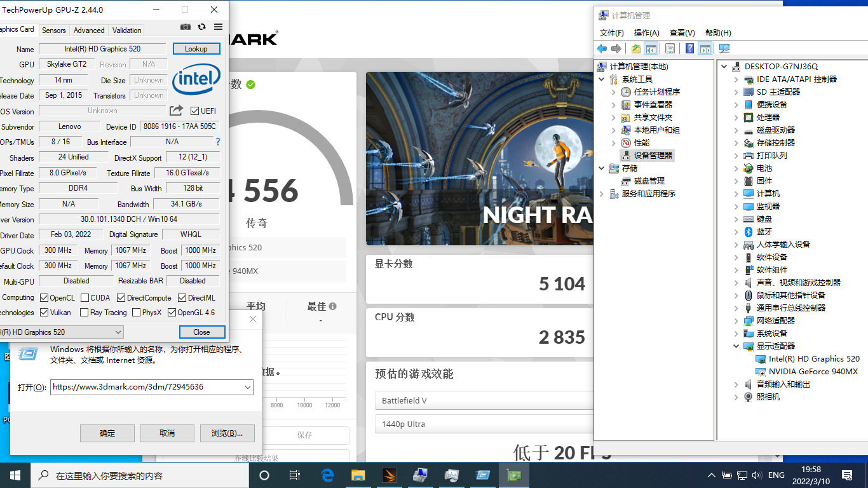Viewport: 868px width, 488px height.
Task: Open the GPU selector dropdown in GPU-Z
Action: tap(61, 332)
